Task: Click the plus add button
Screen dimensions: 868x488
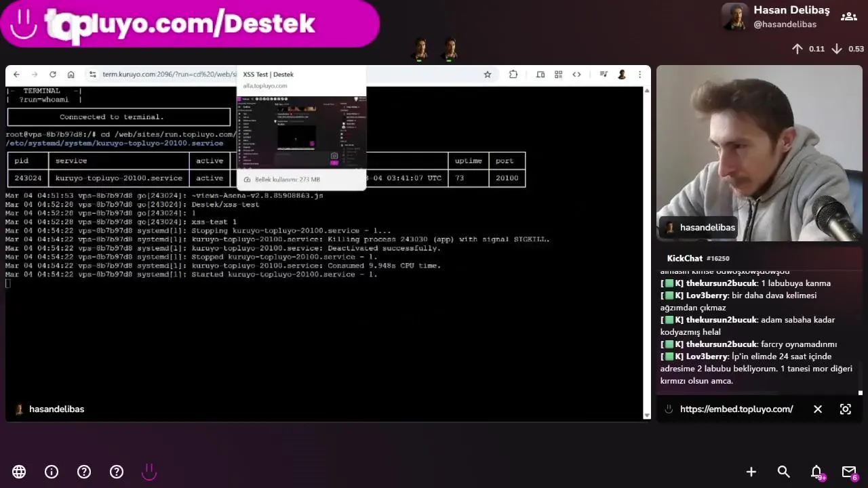Action: pyautogui.click(x=751, y=472)
